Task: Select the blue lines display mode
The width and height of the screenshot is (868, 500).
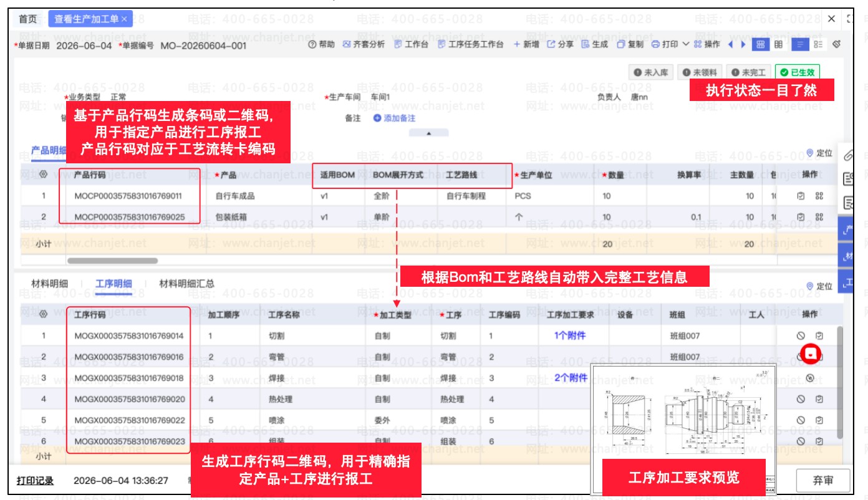Action: coord(799,45)
